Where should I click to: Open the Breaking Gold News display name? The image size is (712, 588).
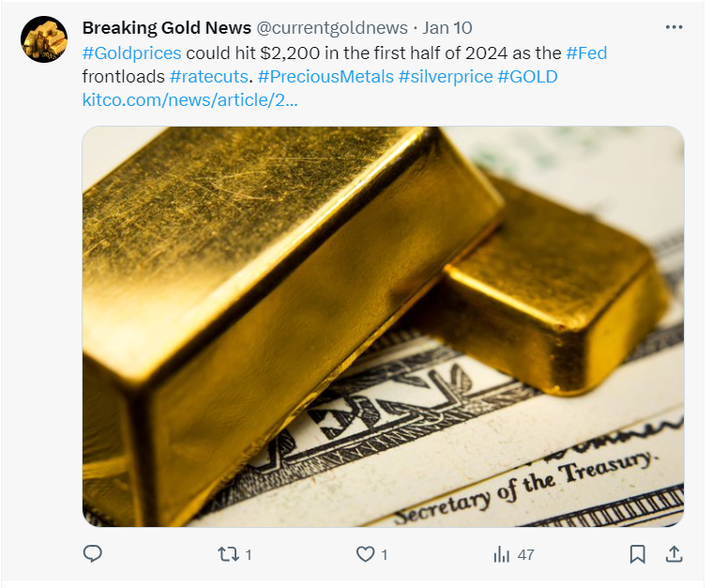[167, 28]
